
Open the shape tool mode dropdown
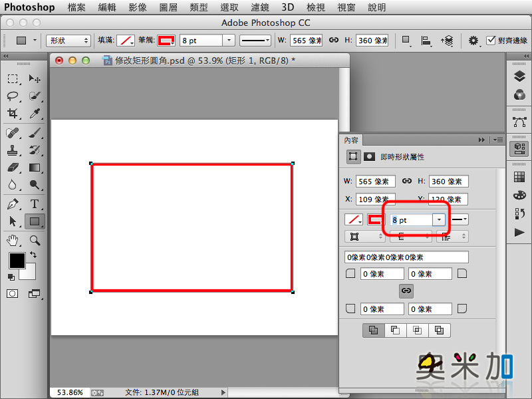[x=68, y=41]
